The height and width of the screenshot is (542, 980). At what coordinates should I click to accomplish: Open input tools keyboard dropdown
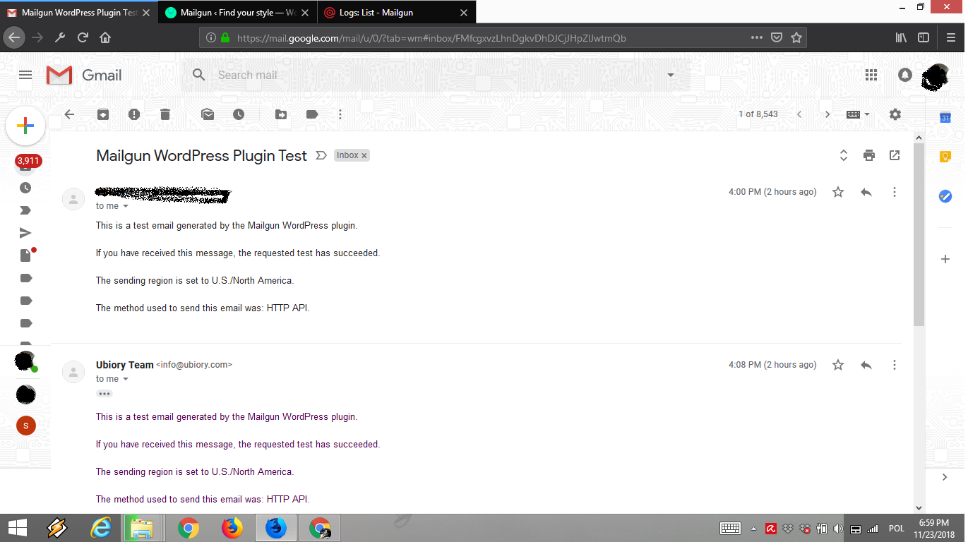point(858,114)
